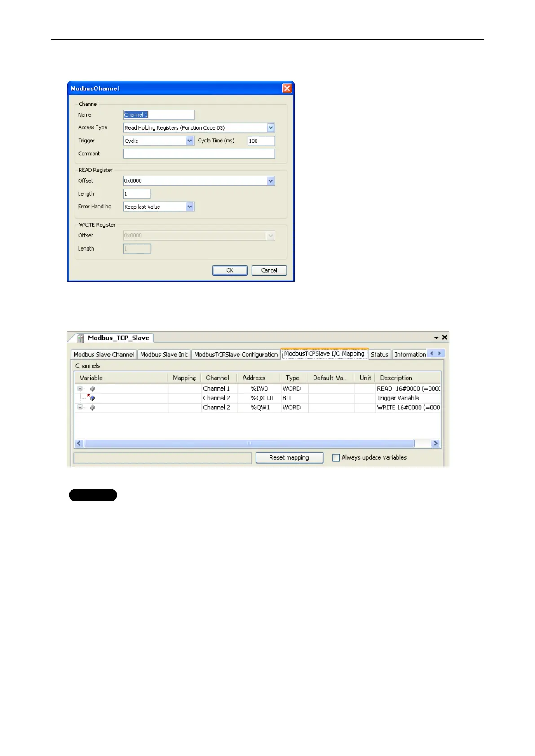The width and height of the screenshot is (535, 756).
Task: Click the %QW1 variable icon
Action: pos(92,408)
